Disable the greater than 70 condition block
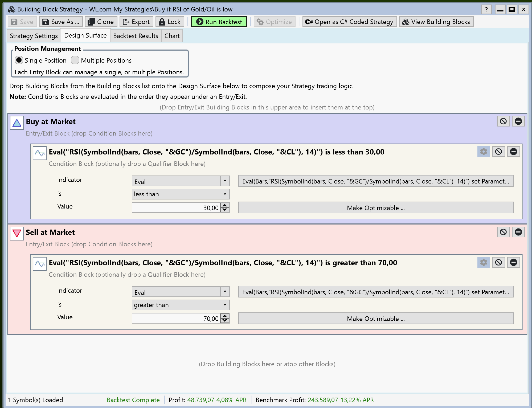 (x=498, y=263)
